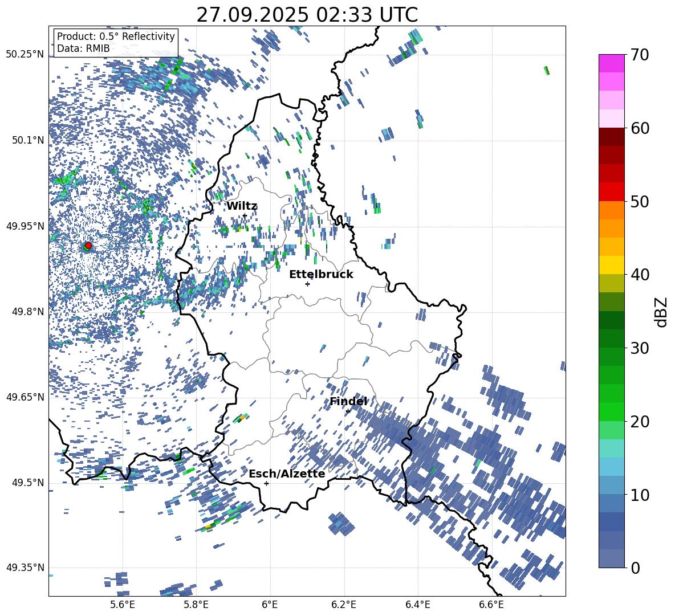Click the 49.8°N latitude label
Screen dimensions: 675x616
[27, 312]
